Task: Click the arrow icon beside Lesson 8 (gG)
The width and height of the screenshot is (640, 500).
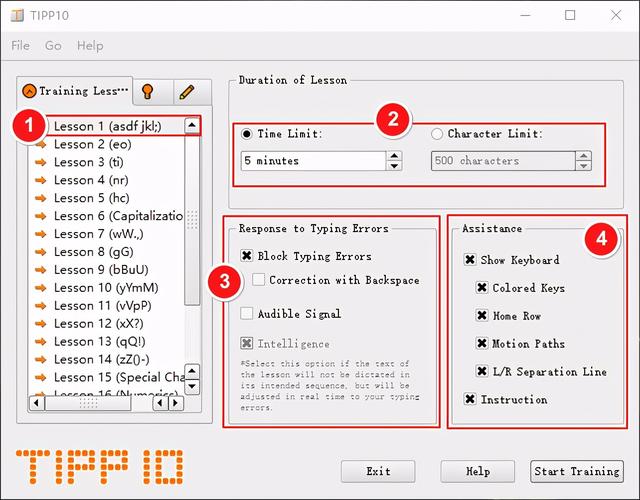Action: 42,252
